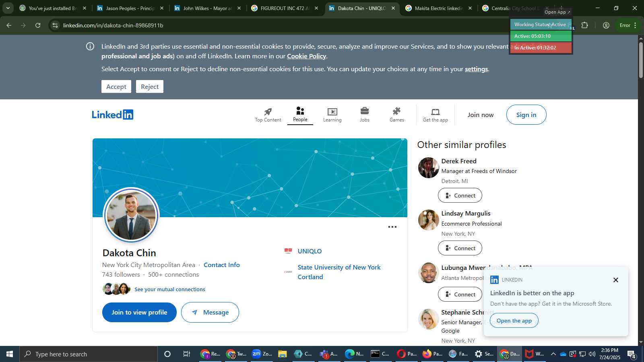
Task: Click the taskbar search box
Action: pos(89,354)
